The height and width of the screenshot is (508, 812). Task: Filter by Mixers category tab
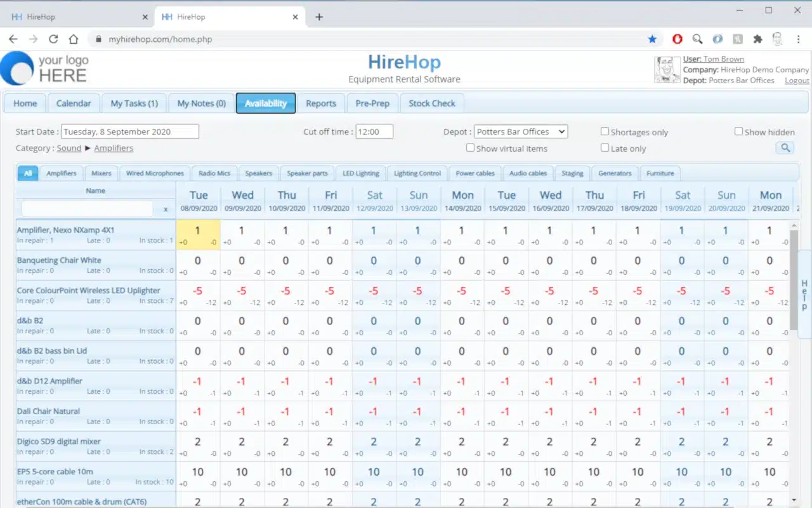coord(101,173)
